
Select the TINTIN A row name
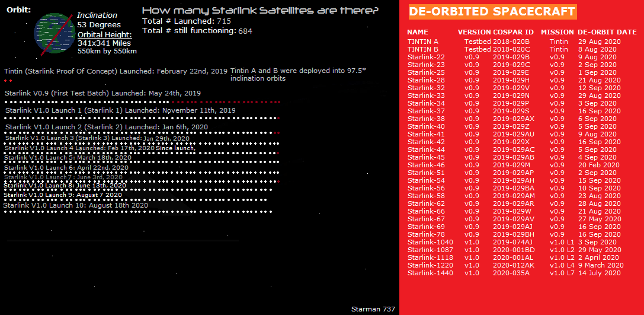(x=423, y=42)
